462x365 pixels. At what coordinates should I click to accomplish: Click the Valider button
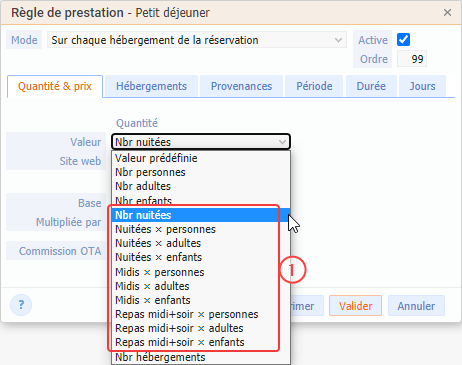pyautogui.click(x=355, y=306)
